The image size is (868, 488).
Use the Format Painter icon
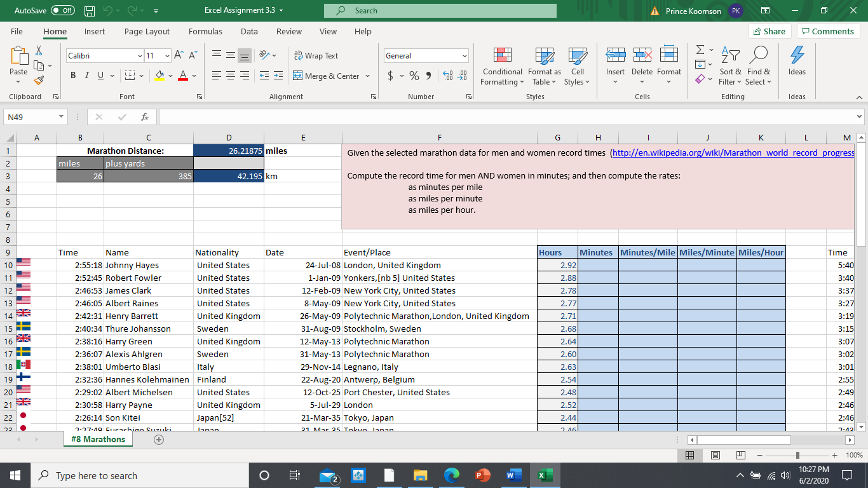pyautogui.click(x=38, y=79)
